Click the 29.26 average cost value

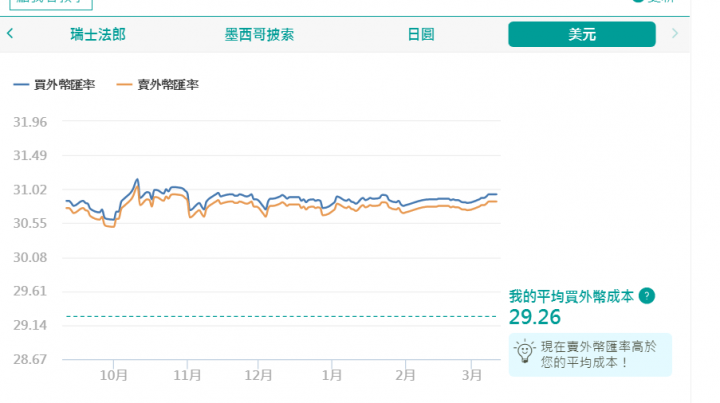coord(534,317)
